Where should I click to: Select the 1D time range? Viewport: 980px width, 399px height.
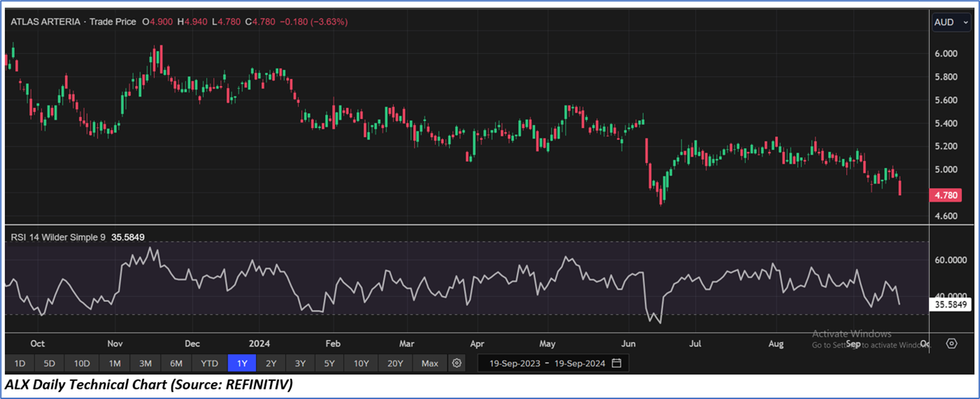20,364
